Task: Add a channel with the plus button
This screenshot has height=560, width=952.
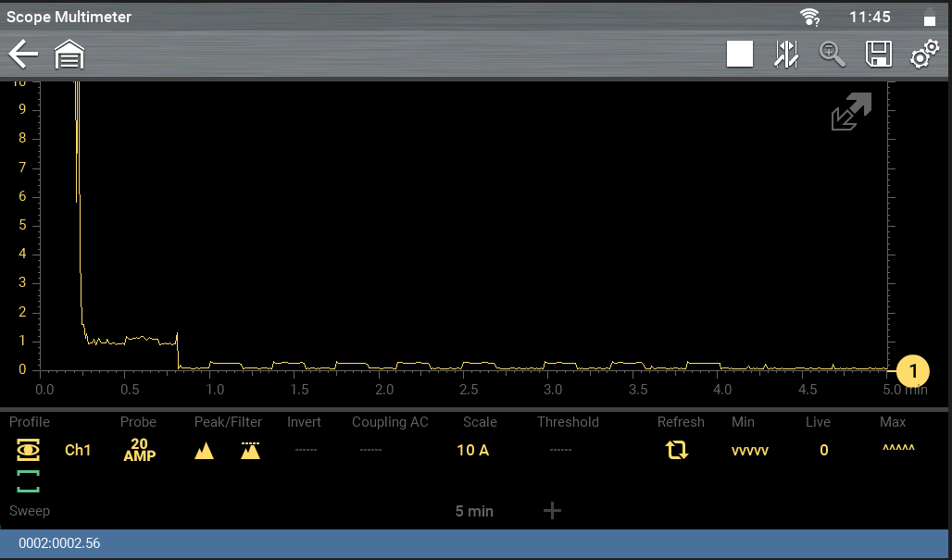Action: coord(552,511)
